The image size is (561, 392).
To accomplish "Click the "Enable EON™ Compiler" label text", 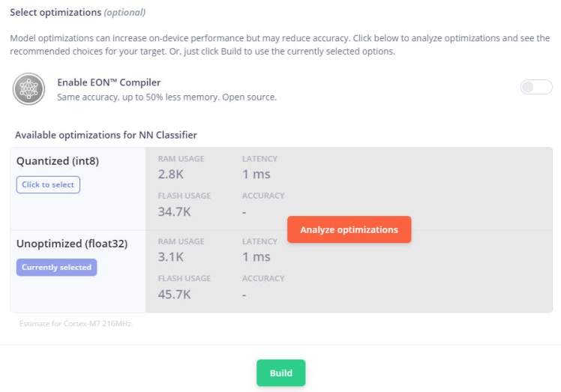I will coord(109,82).
